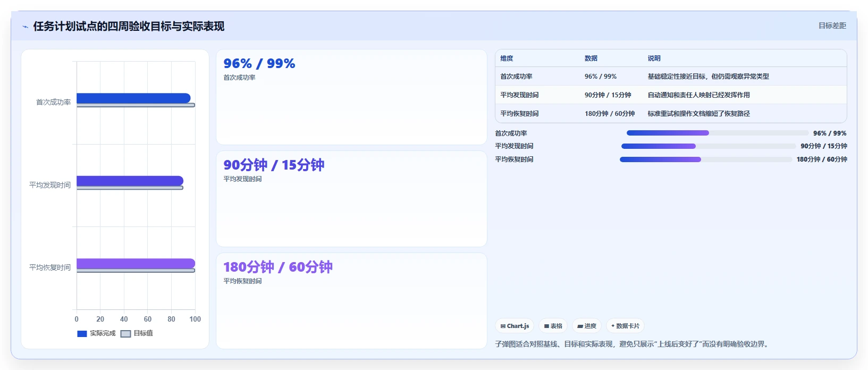Click the 96% / 99% value right of the progress bar
Screen dimensions: 868x370
tap(830, 133)
